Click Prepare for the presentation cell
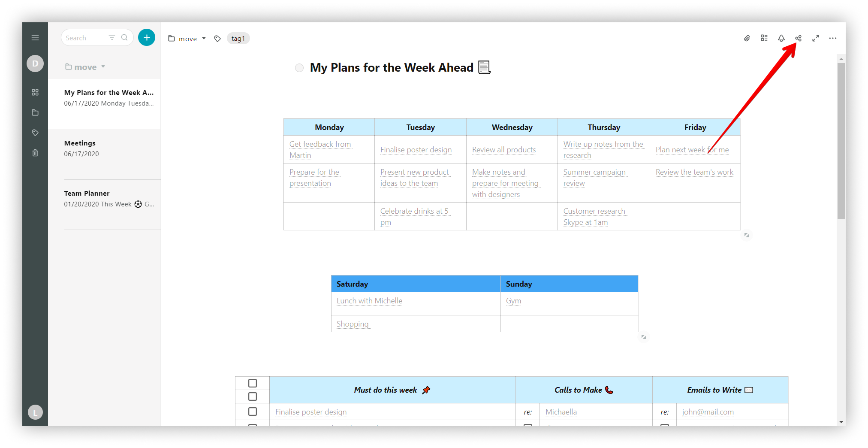The width and height of the screenshot is (868, 448). pos(329,183)
